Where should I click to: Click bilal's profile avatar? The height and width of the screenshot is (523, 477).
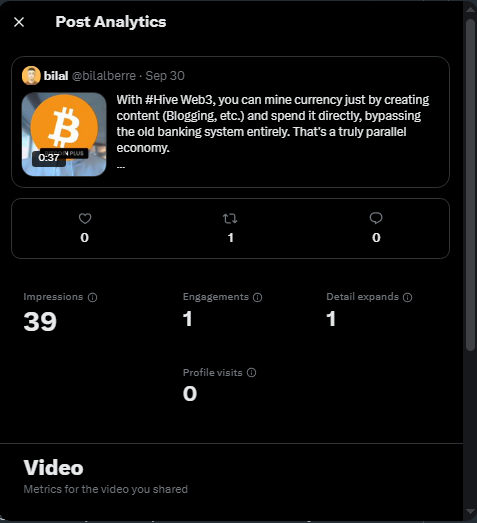point(31,76)
